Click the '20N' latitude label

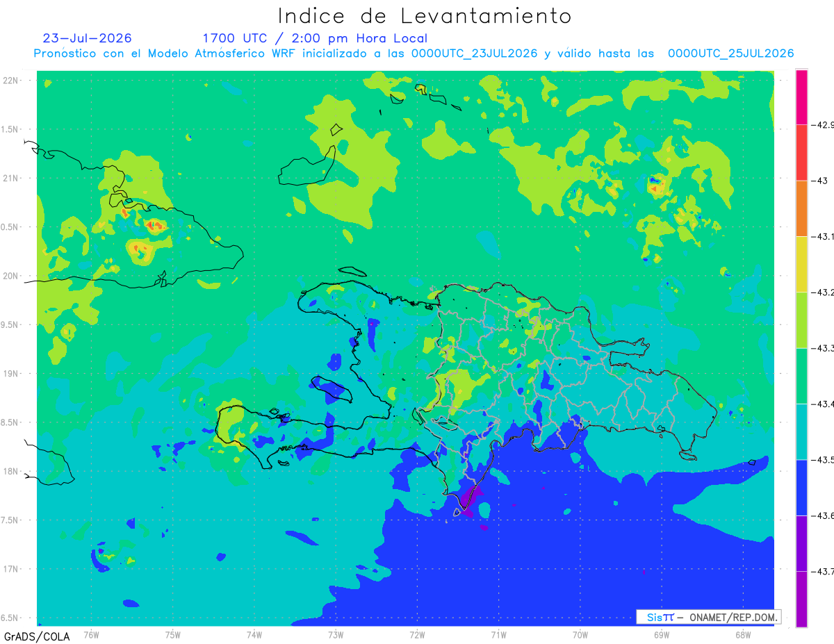10,276
